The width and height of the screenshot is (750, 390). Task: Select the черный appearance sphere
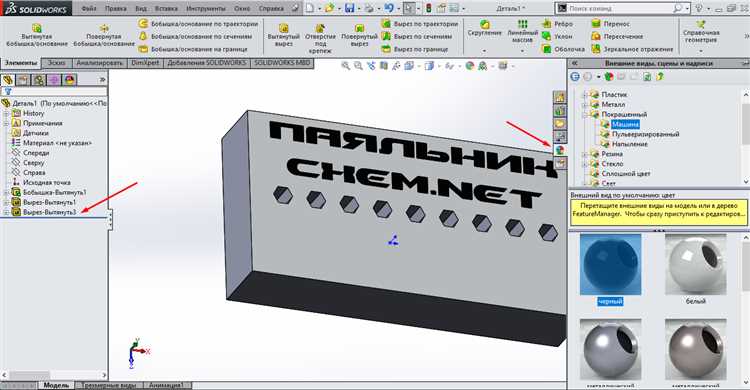click(610, 265)
